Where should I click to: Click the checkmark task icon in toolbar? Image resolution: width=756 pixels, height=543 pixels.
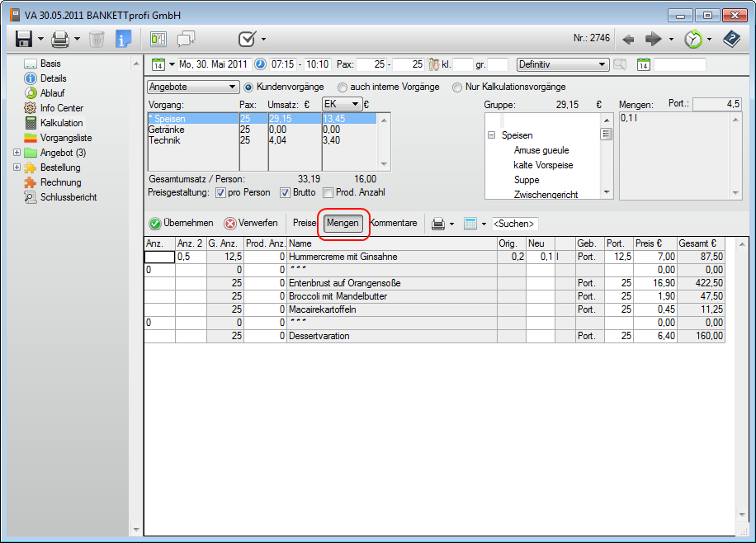[247, 39]
